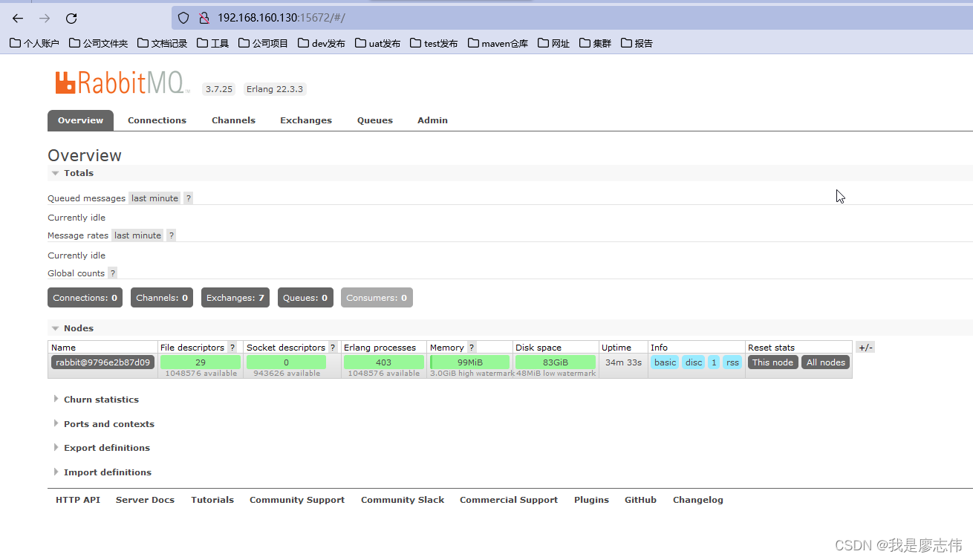Open the 个人账户 bookmark folder
Screen dimensions: 973x560
(34, 43)
